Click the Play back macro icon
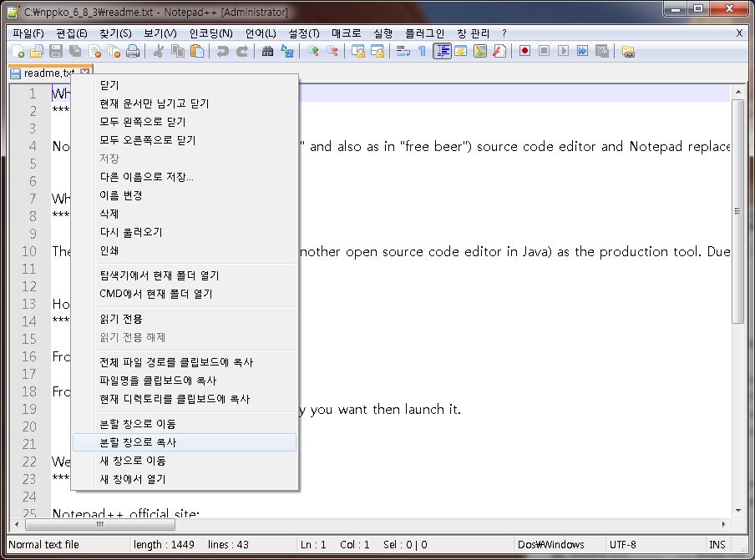This screenshot has width=755, height=560. (564, 51)
